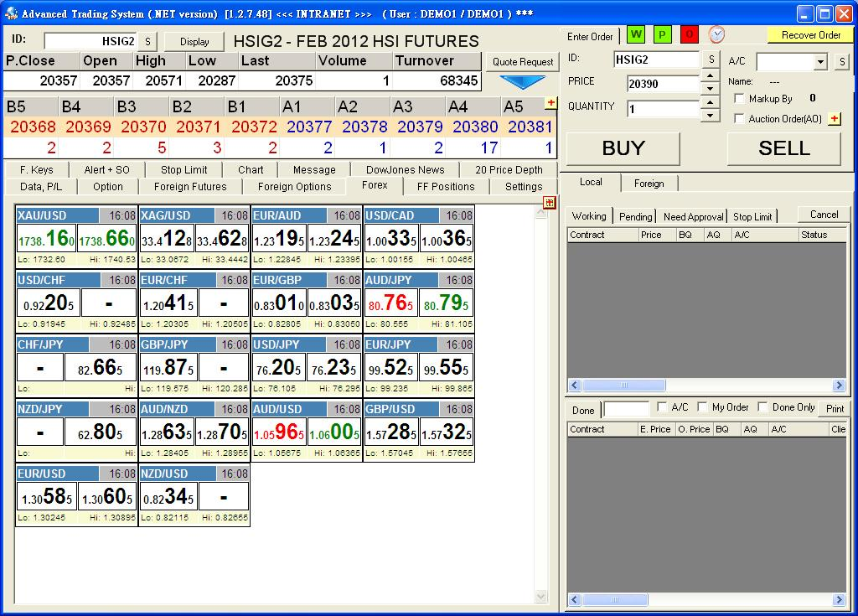Image resolution: width=858 pixels, height=616 pixels.
Task: Check the Done Only checkbox
Action: tap(762, 407)
